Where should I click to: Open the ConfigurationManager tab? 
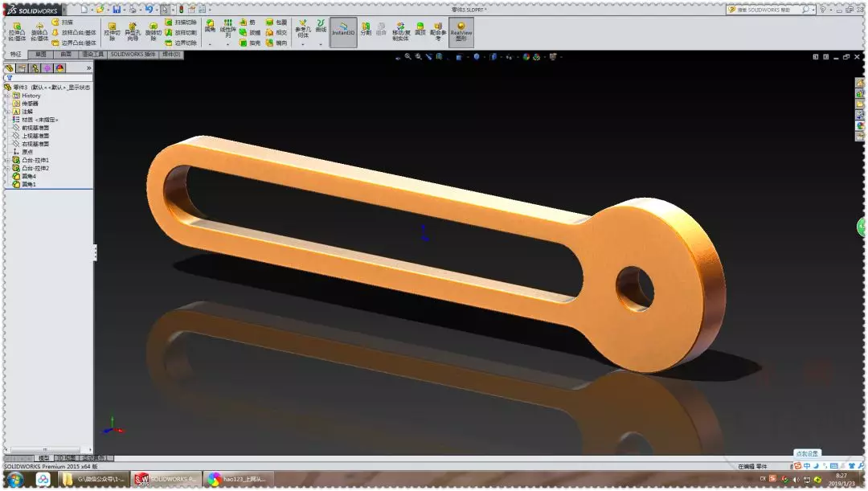pyautogui.click(x=35, y=68)
